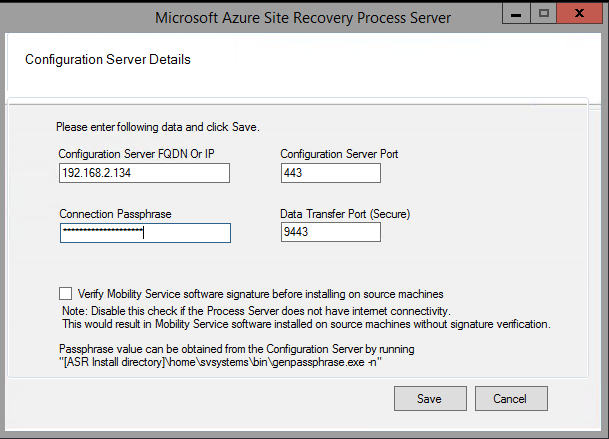This screenshot has width=609, height=439.
Task: Click the Cancel button
Action: tap(511, 398)
